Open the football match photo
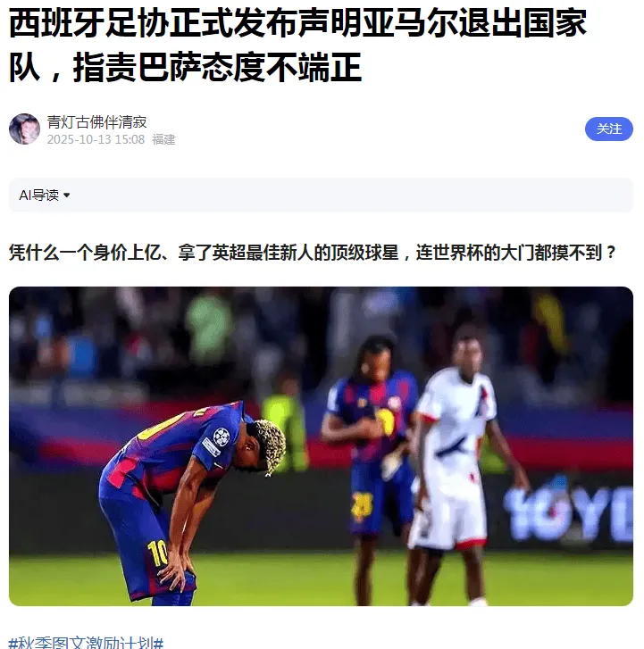This screenshot has height=649, width=644. click(321, 446)
